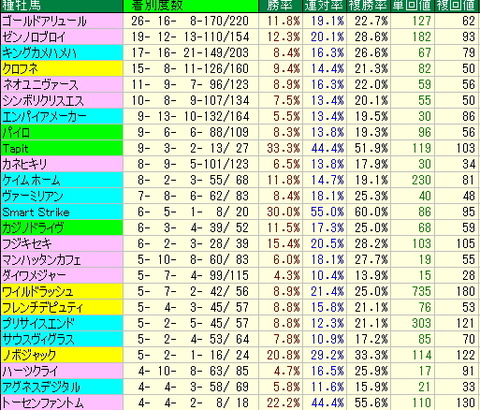Select the ワイルドラッシュ sire name
Image resolution: width=480 pixels, height=410 pixels.
click(x=37, y=292)
